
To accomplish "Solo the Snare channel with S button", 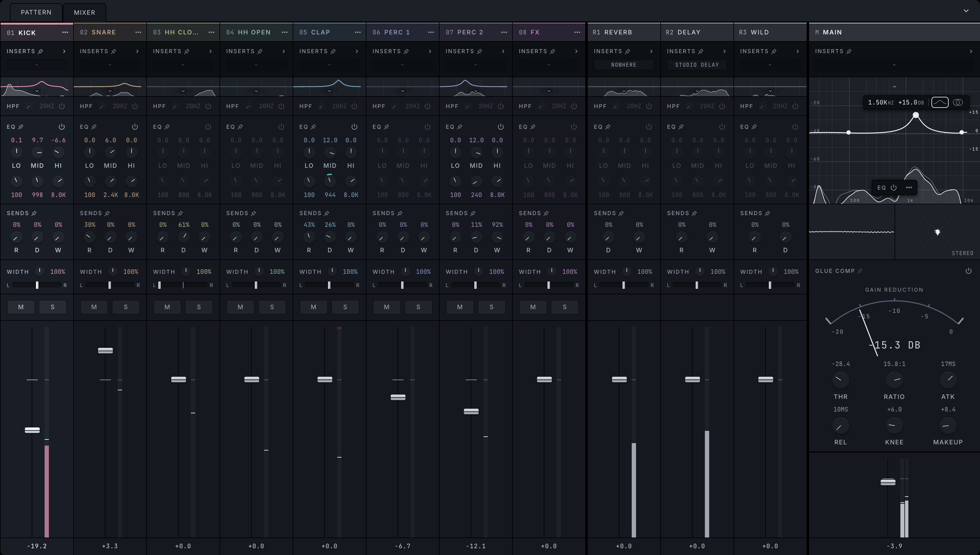I will pos(126,307).
